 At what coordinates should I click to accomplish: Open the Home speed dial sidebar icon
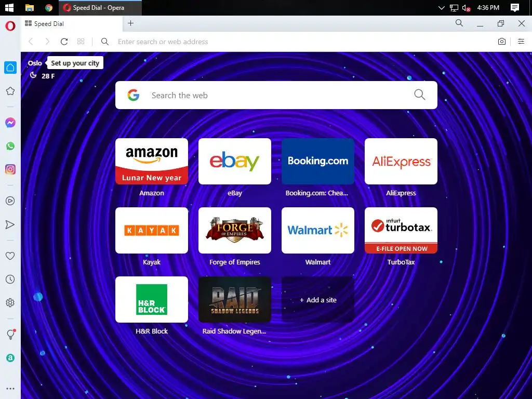pyautogui.click(x=10, y=68)
